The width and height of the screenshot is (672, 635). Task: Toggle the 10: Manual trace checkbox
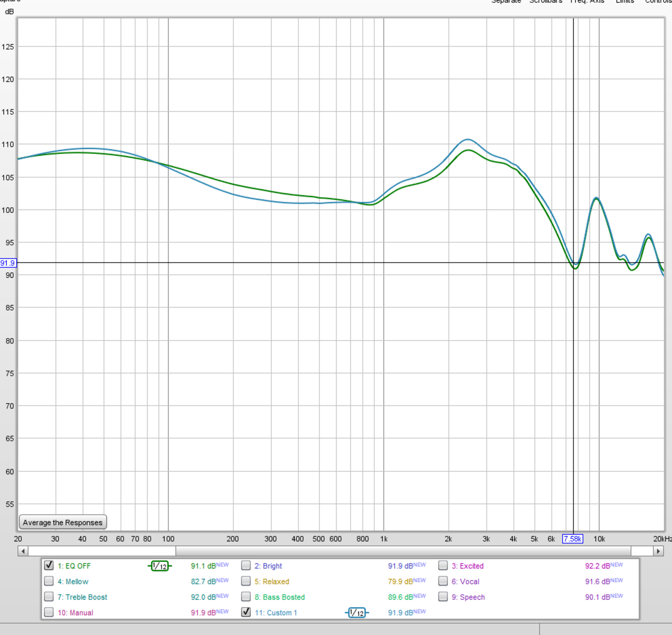point(49,612)
